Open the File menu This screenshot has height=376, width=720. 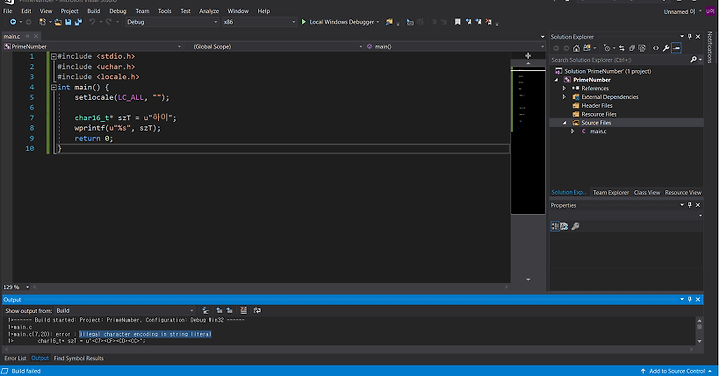click(8, 11)
